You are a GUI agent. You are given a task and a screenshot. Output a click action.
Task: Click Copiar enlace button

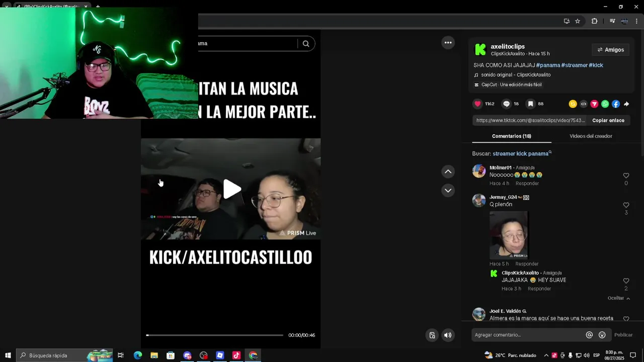(608, 121)
